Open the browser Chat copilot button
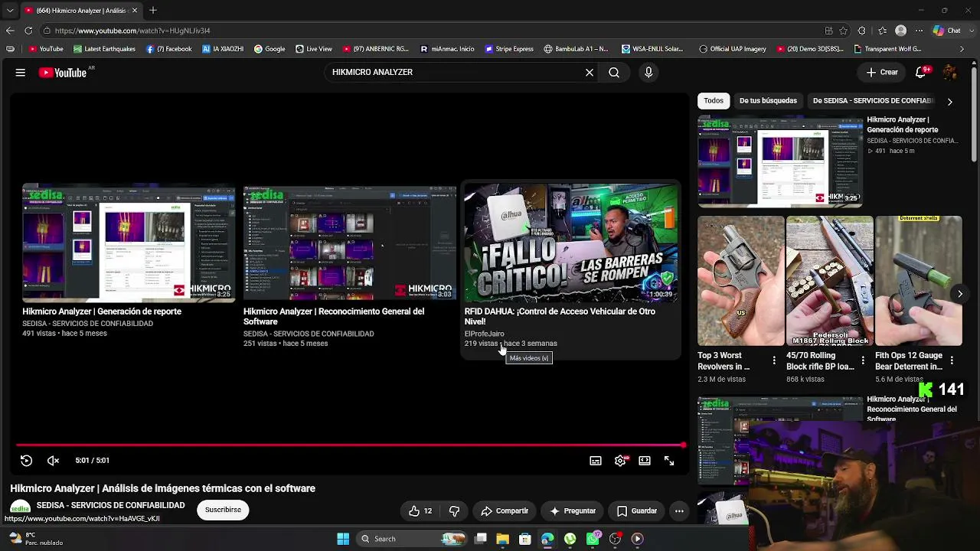 [x=946, y=31]
